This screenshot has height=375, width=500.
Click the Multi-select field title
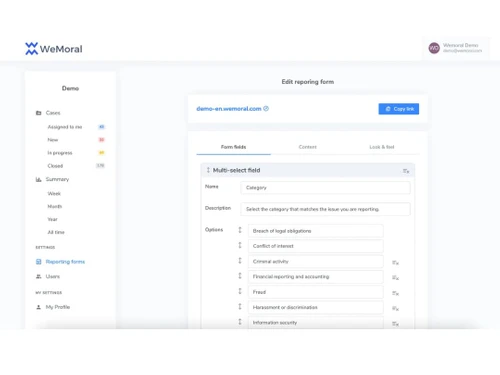pyautogui.click(x=236, y=170)
